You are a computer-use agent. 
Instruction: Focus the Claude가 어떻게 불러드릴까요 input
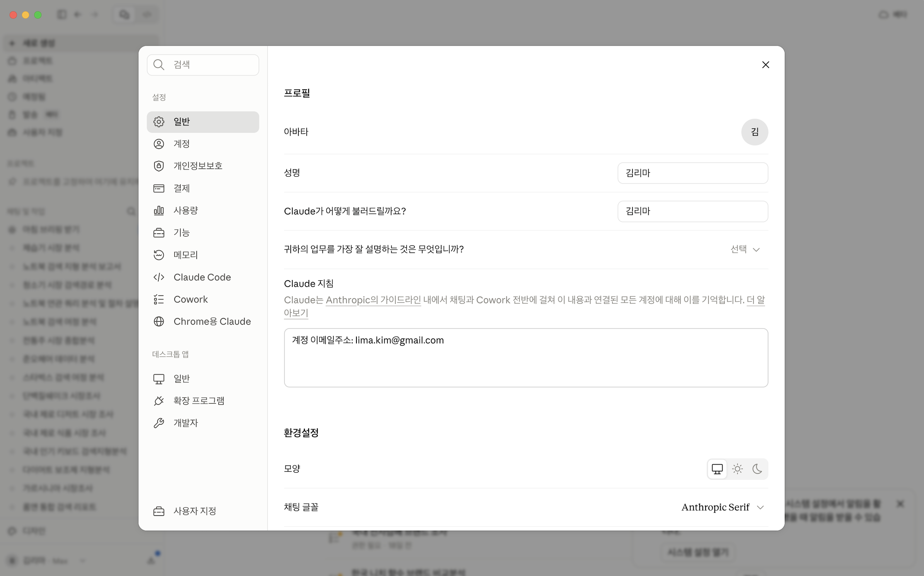[x=693, y=211]
